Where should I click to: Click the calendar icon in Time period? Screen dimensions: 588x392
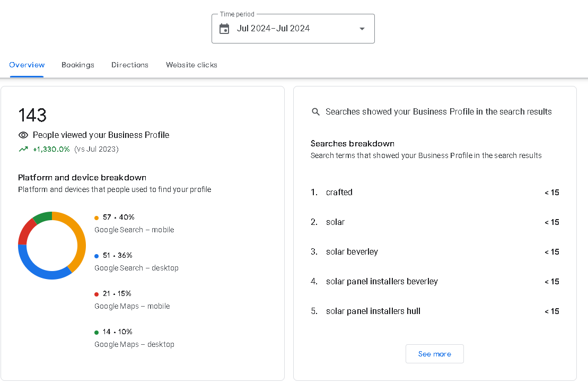(x=224, y=29)
